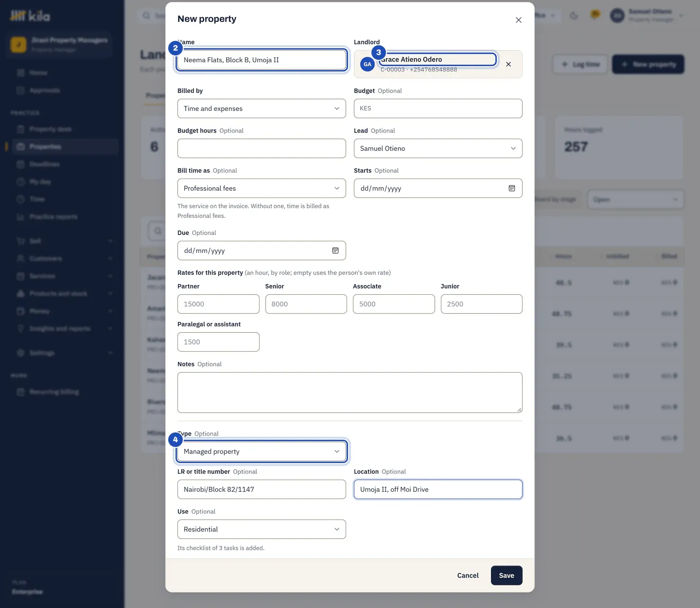The image size is (700, 608).
Task: Focus the Budget hours field
Action: coord(262,148)
